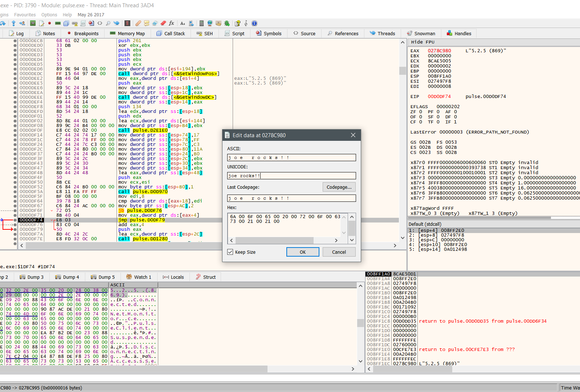
Task: Open the Calculator toolbar icon
Action: pos(201,23)
